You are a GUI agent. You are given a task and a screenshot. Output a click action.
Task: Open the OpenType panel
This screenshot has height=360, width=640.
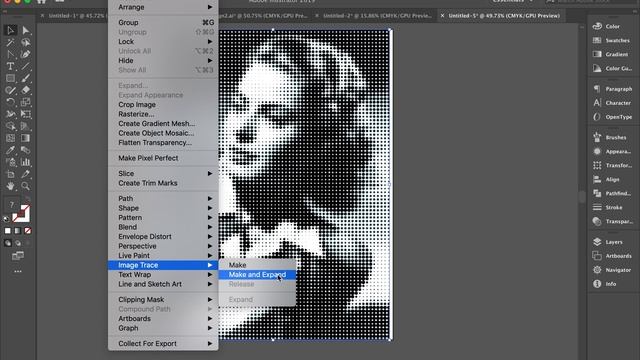[x=612, y=117]
